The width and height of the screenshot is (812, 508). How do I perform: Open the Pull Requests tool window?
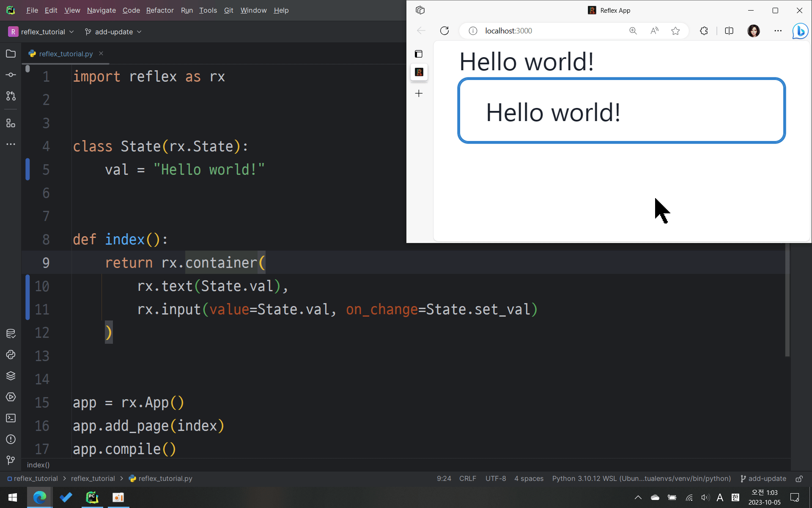coord(11,96)
